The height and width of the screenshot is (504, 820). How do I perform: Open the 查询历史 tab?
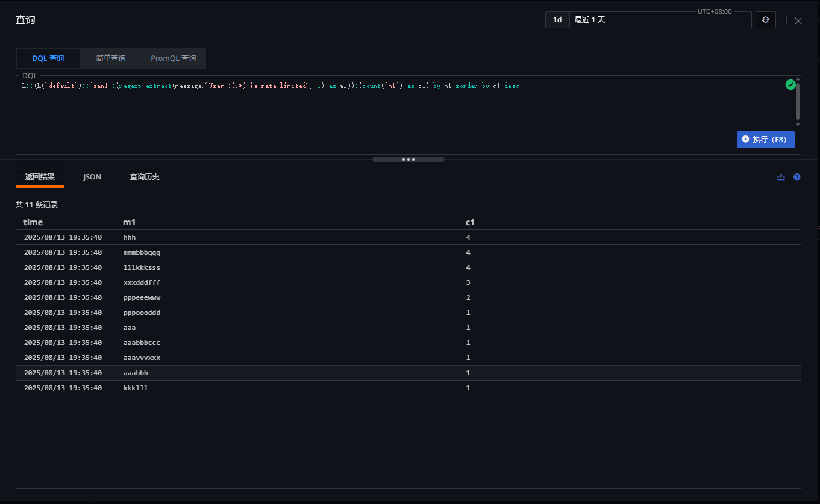point(145,177)
